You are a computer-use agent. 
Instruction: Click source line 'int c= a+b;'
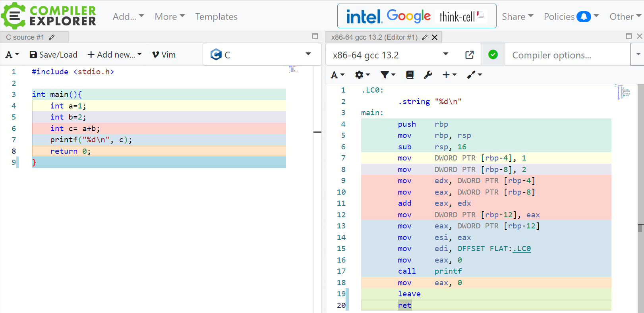point(75,129)
